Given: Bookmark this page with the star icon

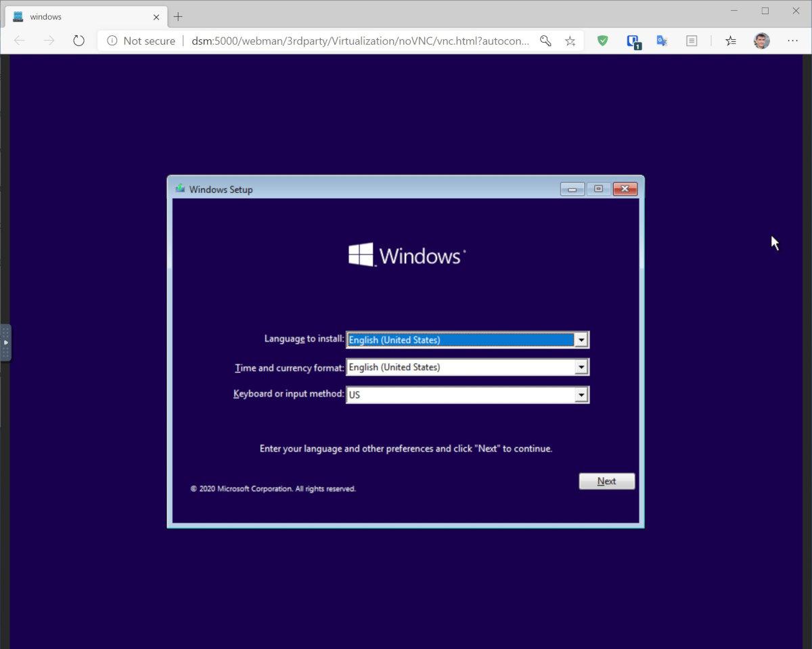Looking at the screenshot, I should (570, 41).
